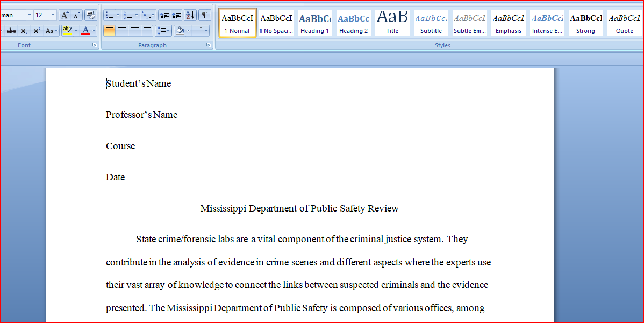Image resolution: width=644 pixels, height=323 pixels.
Task: Toggle Align Text Left
Action: (x=109, y=31)
